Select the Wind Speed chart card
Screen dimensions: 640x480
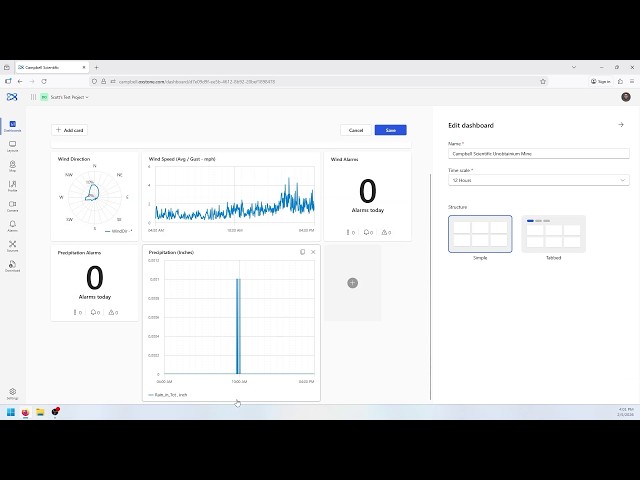[x=231, y=196]
